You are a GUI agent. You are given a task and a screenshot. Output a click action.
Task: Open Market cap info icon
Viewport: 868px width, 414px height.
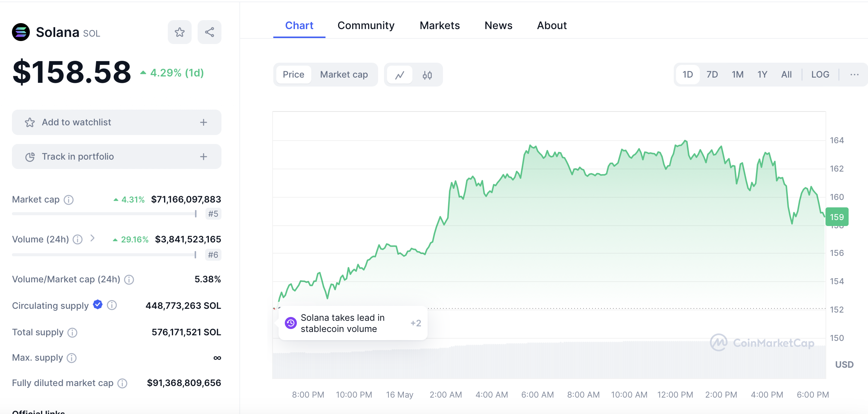pos(69,200)
